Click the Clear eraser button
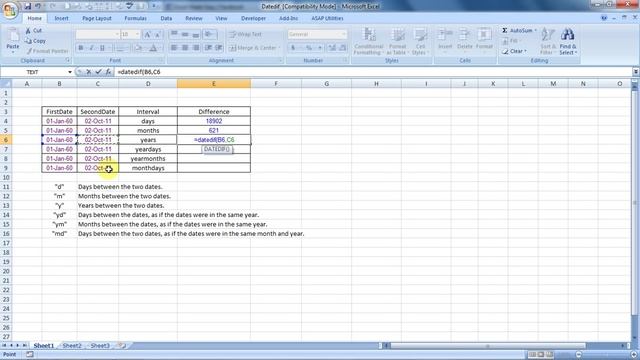 point(514,51)
